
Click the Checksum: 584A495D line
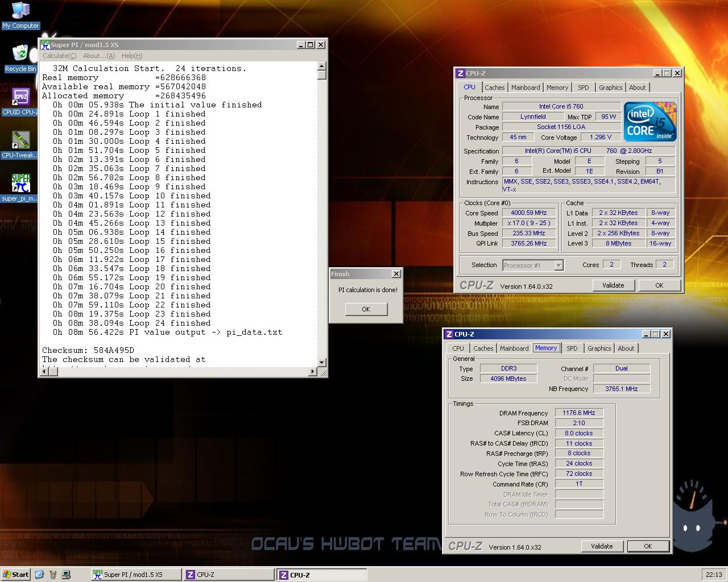tap(88, 350)
